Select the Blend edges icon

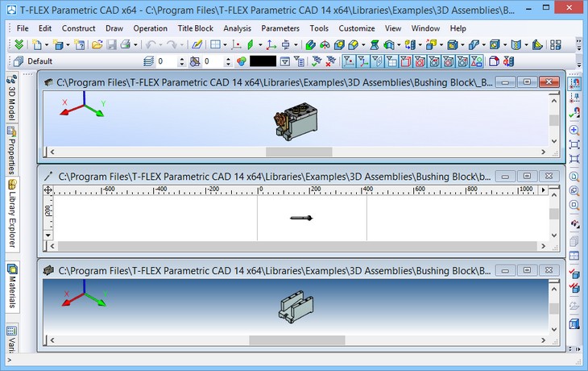click(354, 45)
